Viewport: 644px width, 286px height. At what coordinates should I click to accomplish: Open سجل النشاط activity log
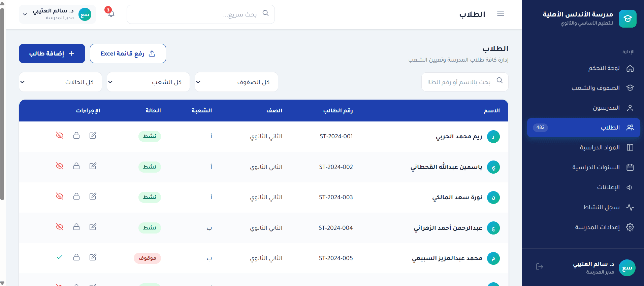click(x=583, y=207)
